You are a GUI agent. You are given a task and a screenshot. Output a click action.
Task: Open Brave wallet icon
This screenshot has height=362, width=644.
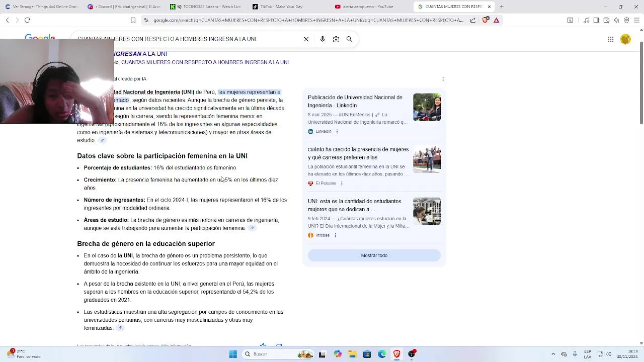pyautogui.click(x=606, y=20)
